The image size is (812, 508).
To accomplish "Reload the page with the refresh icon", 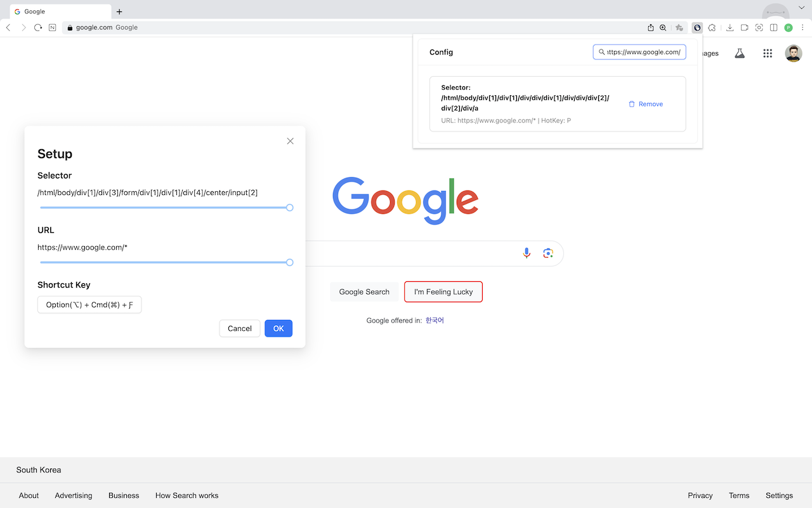I will pos(38,27).
